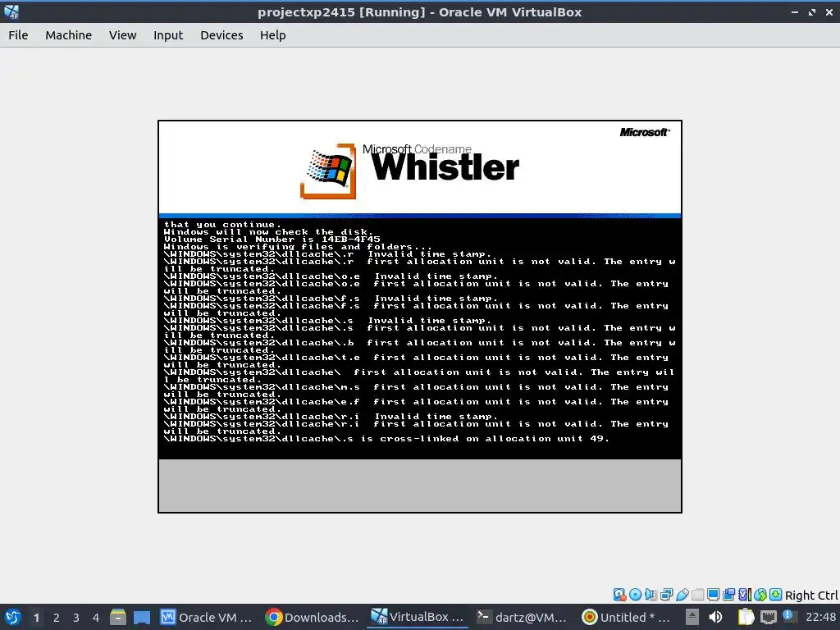Click the CPU virtualization status icon
Screen dimensions: 840x630
click(x=745, y=595)
